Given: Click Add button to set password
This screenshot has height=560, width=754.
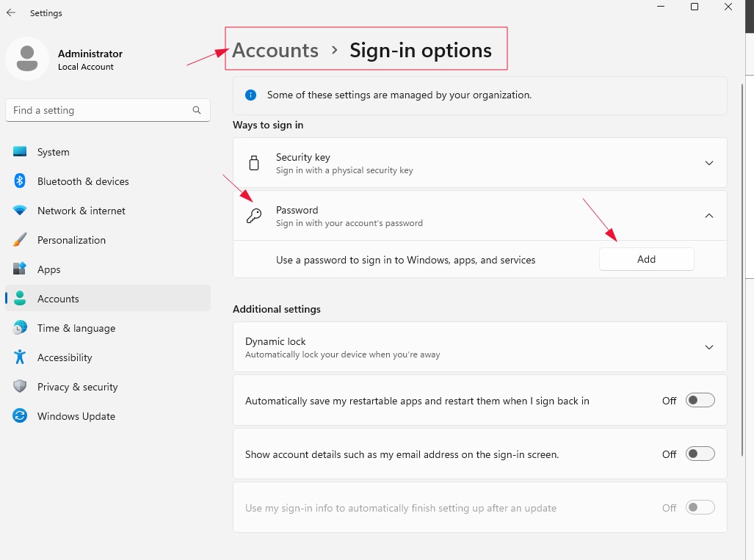Looking at the screenshot, I should point(646,259).
